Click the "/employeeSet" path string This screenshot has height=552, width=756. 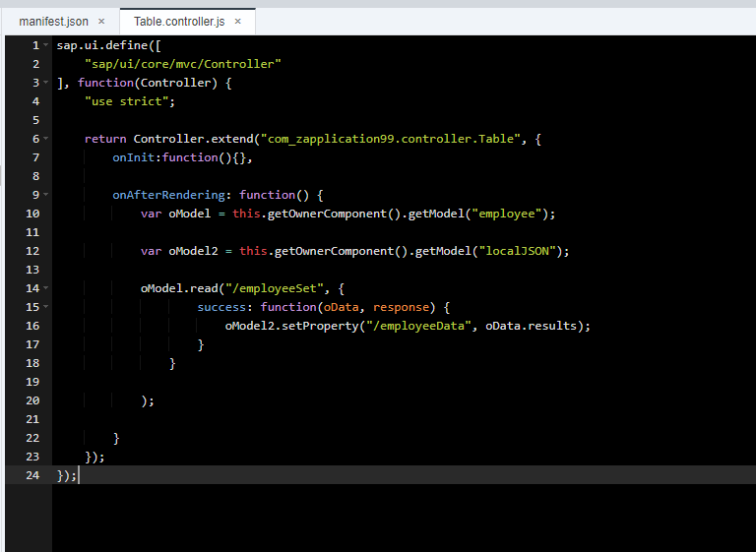(275, 288)
